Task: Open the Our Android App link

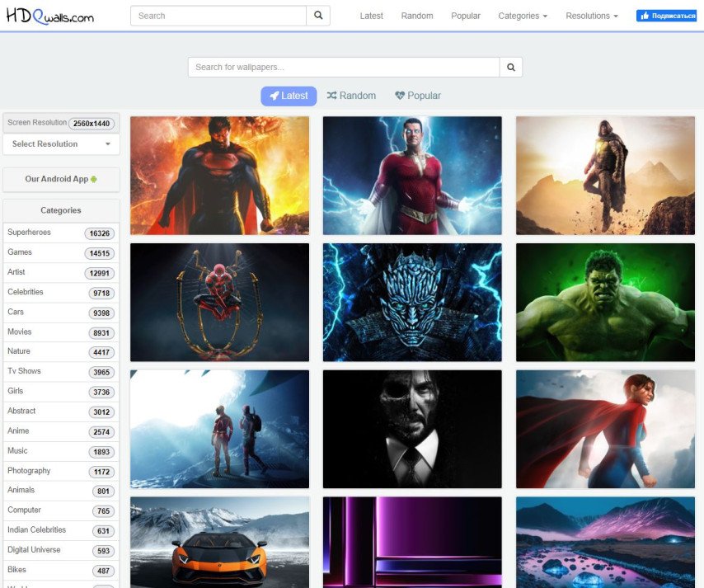Action: coord(61,179)
